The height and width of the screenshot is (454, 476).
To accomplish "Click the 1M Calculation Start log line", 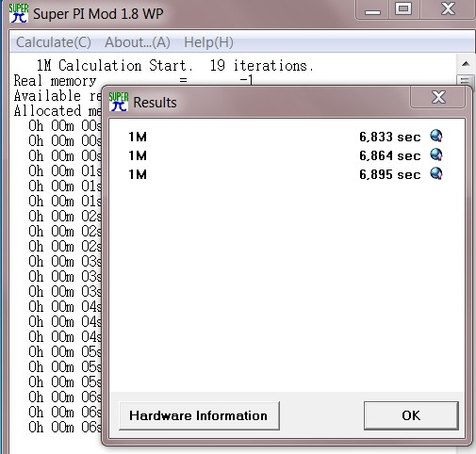I will 175,66.
